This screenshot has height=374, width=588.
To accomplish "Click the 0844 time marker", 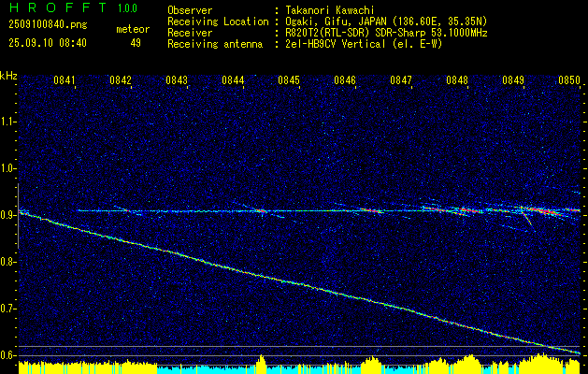I will (x=233, y=79).
